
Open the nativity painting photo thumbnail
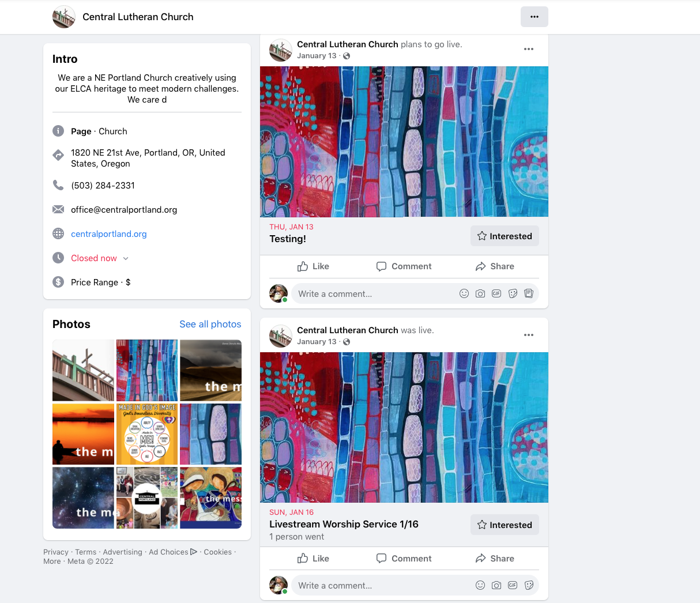click(x=210, y=498)
